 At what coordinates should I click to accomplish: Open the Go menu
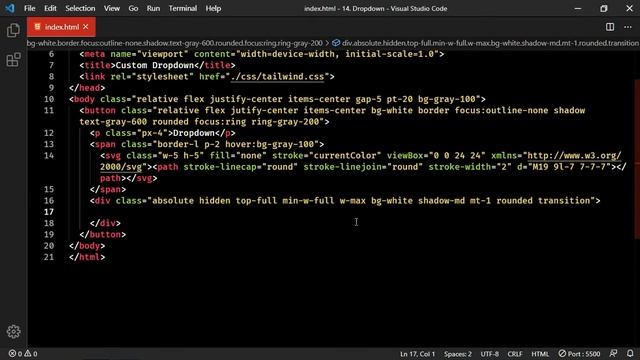tap(133, 8)
